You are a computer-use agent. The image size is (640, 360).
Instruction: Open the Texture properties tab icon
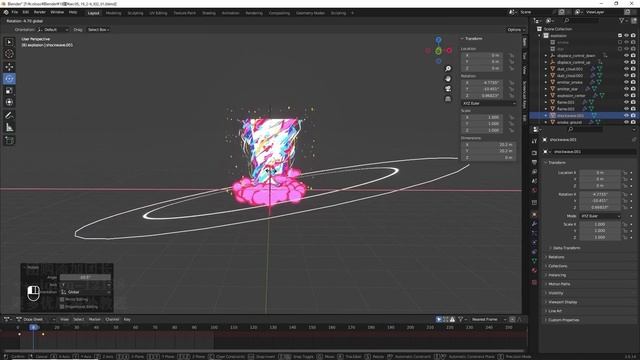(534, 282)
